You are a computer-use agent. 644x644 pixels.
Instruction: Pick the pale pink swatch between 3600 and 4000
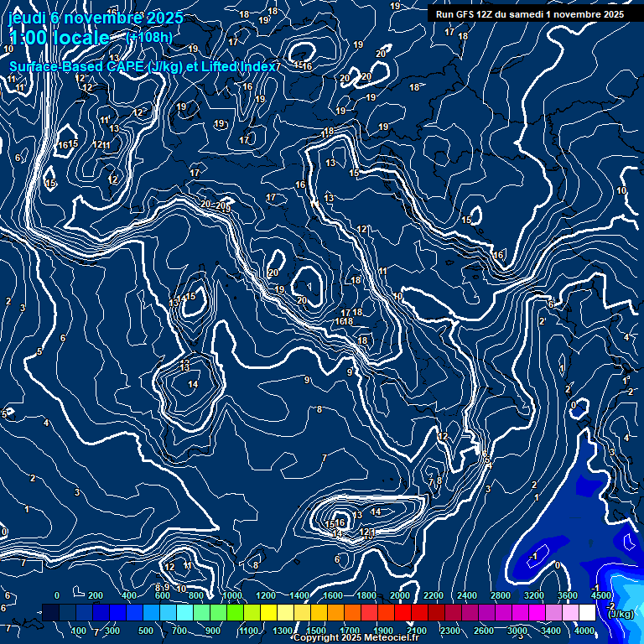570,612
